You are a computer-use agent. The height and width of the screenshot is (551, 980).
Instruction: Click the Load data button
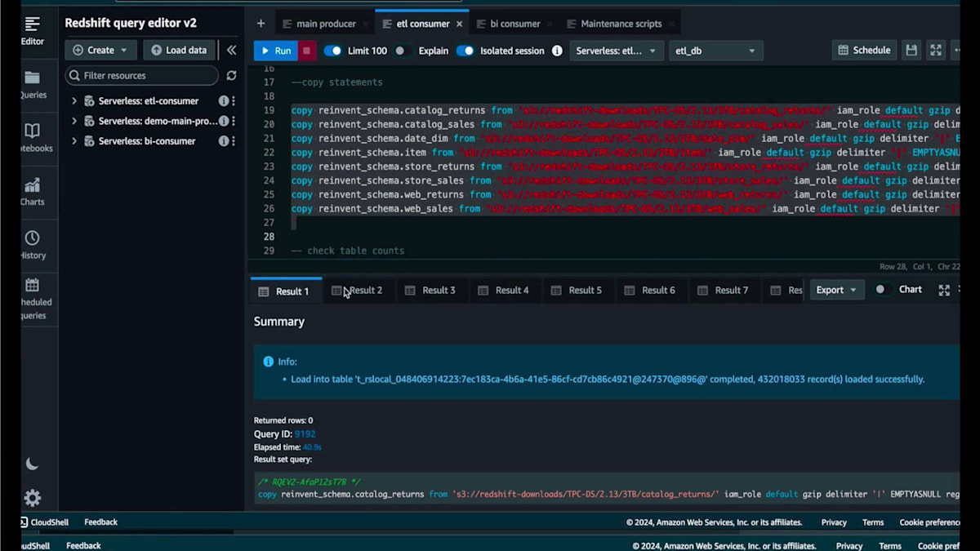pyautogui.click(x=180, y=50)
